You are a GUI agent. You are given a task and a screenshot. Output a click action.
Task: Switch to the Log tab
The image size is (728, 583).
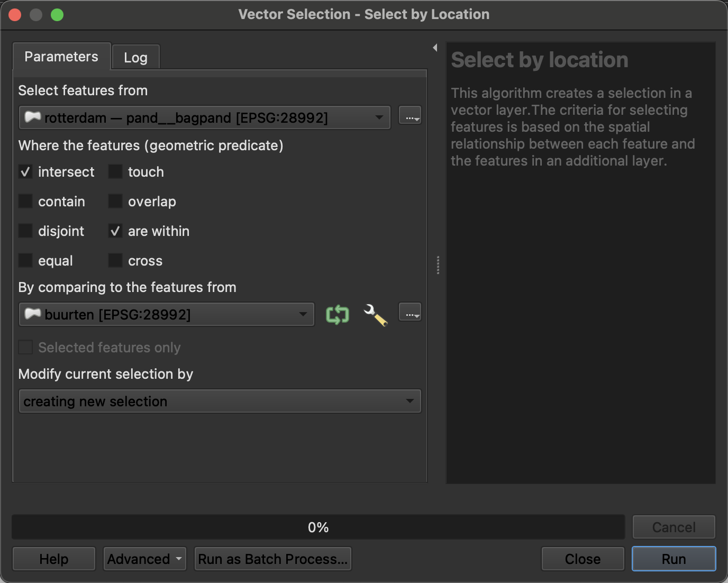135,58
